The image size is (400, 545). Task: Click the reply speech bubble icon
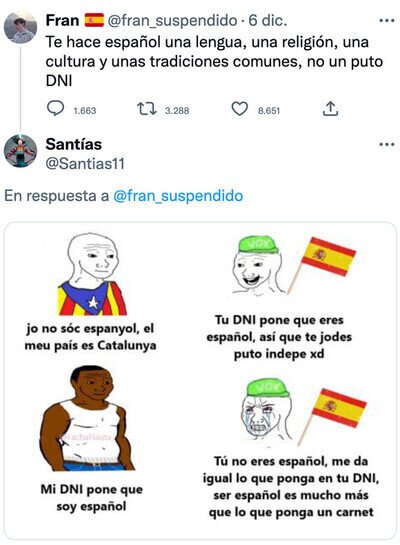click(55, 108)
